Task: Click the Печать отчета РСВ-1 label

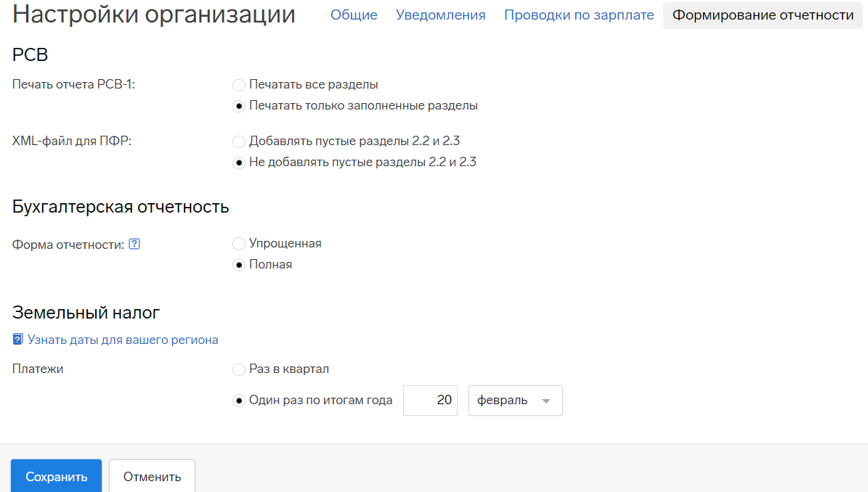Action: click(73, 85)
